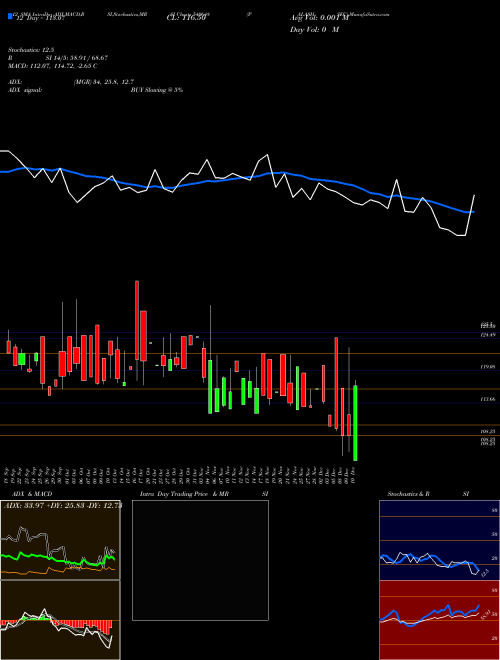Click the '(MGR) 34, 25.8, 12.7' ADX values
Image resolution: width=500 pixels, height=660 pixels.
tap(103, 82)
